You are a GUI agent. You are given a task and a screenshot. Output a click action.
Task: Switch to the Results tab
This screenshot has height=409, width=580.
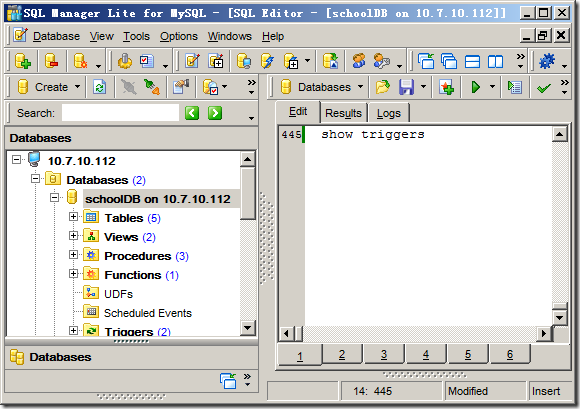click(x=343, y=113)
